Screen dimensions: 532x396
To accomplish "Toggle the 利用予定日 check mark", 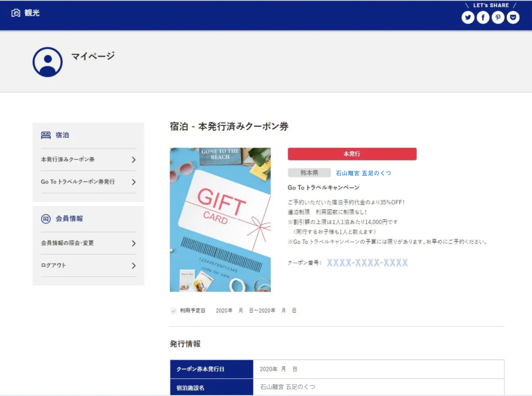I will (173, 311).
